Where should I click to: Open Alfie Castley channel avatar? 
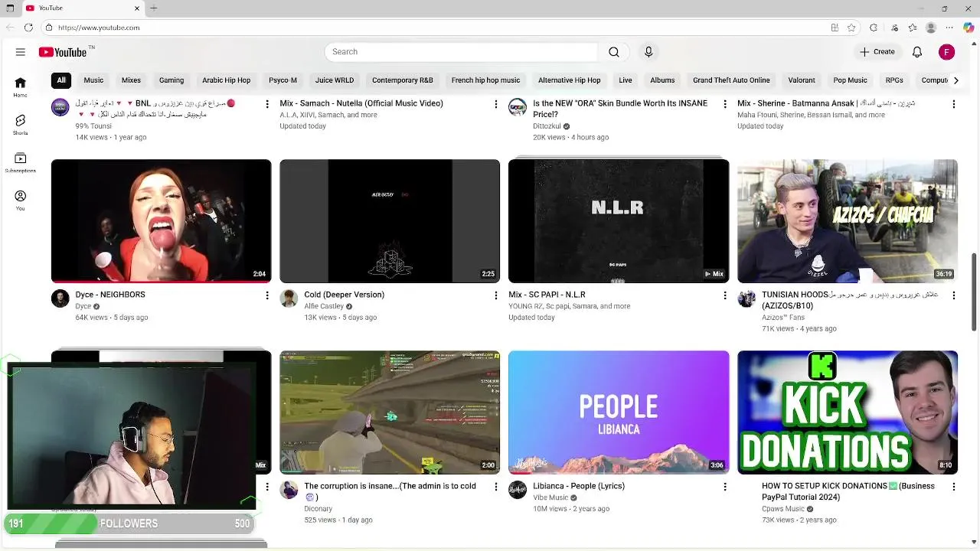[x=289, y=298]
